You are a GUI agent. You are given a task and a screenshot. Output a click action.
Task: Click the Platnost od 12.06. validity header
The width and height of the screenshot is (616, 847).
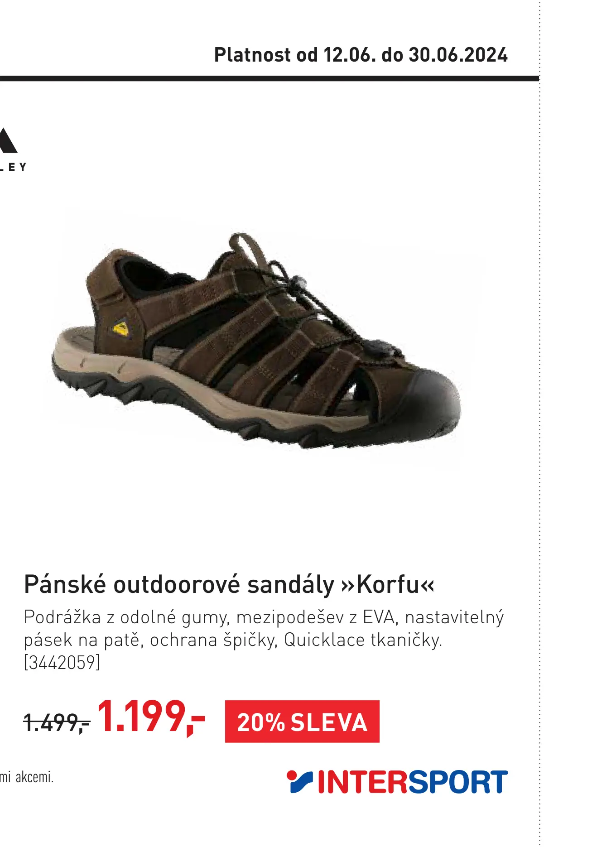tap(361, 55)
